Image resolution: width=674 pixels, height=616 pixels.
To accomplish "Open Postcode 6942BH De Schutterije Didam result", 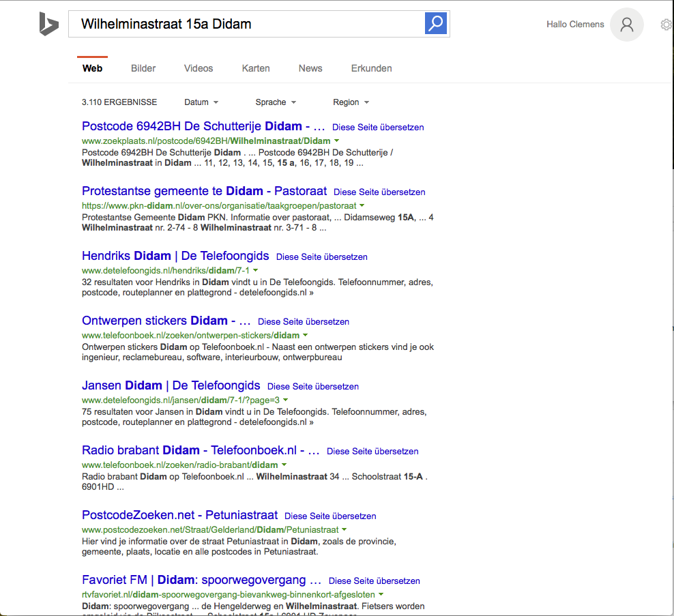I will click(203, 126).
